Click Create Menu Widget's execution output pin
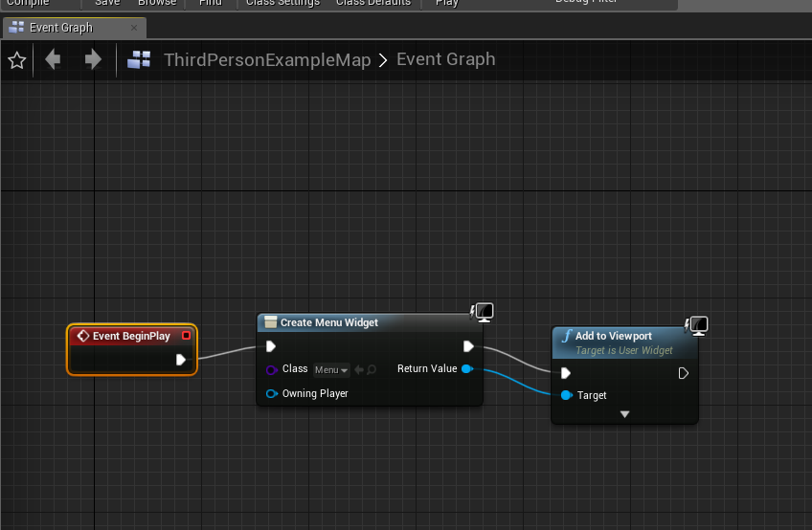The width and height of the screenshot is (812, 530). pyautogui.click(x=468, y=346)
